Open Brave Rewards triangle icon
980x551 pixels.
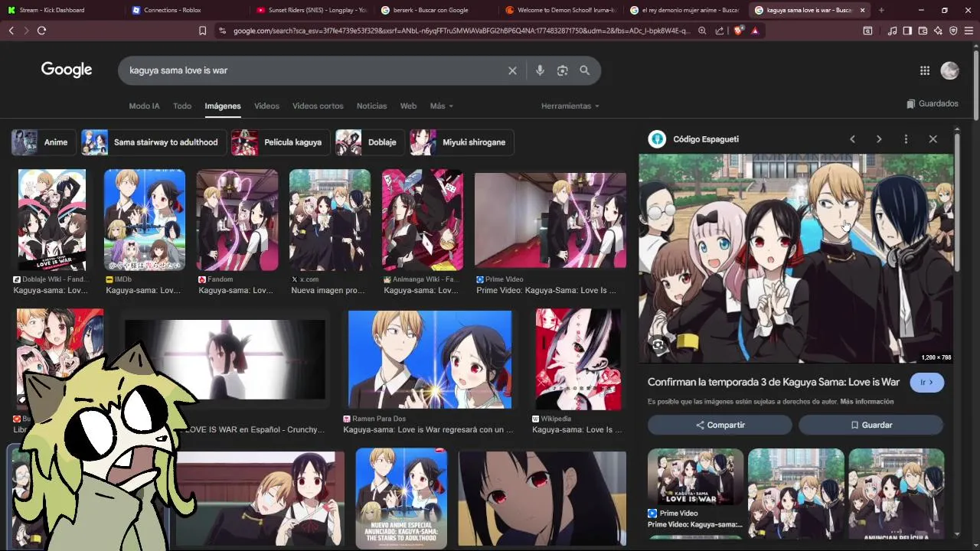tap(755, 31)
